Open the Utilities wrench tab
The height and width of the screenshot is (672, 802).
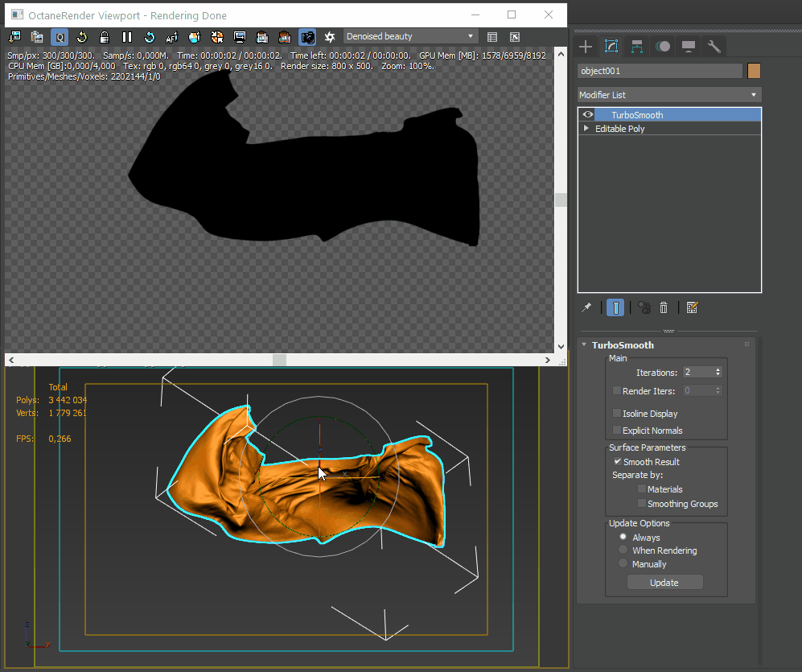714,46
